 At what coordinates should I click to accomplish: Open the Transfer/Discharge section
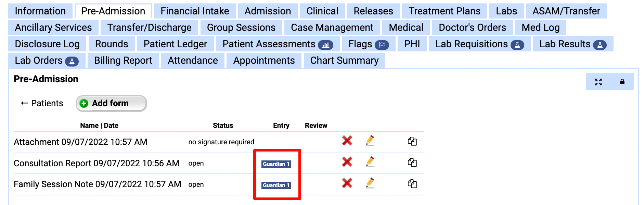click(x=149, y=27)
